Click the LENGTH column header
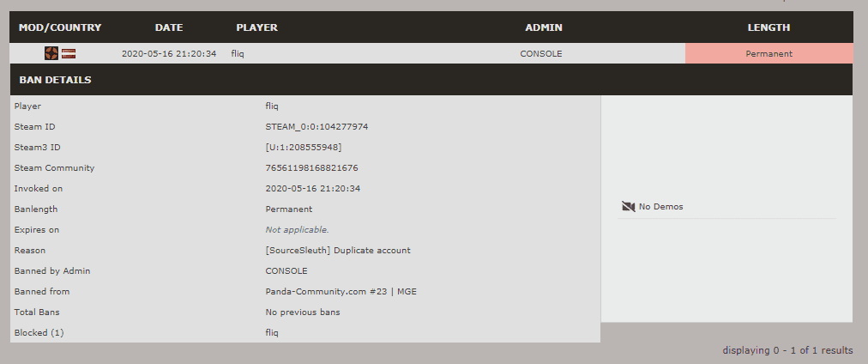Image resolution: width=868 pixels, height=364 pixels. pyautogui.click(x=769, y=27)
